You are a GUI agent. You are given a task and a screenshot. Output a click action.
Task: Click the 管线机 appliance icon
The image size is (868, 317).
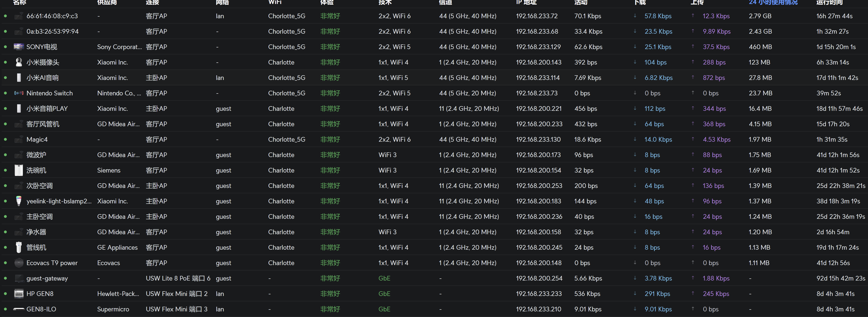(18, 247)
